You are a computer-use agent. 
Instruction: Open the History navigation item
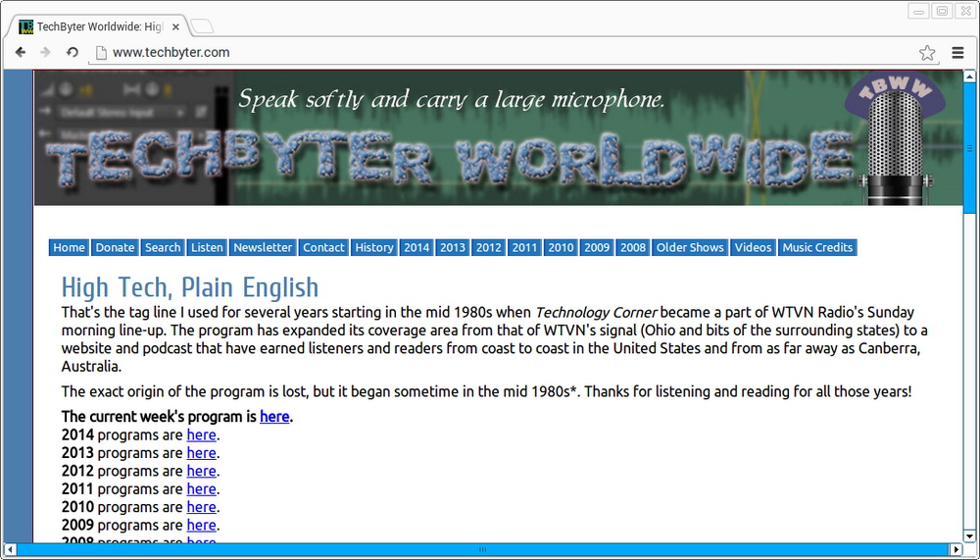click(x=373, y=247)
